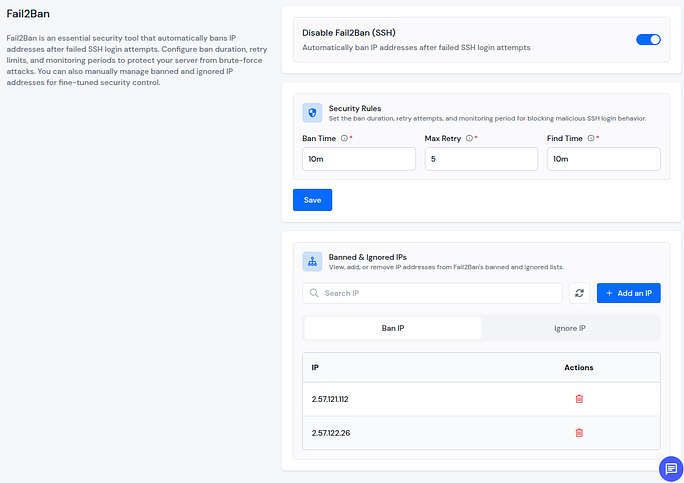Click the Ban Time label

319,138
